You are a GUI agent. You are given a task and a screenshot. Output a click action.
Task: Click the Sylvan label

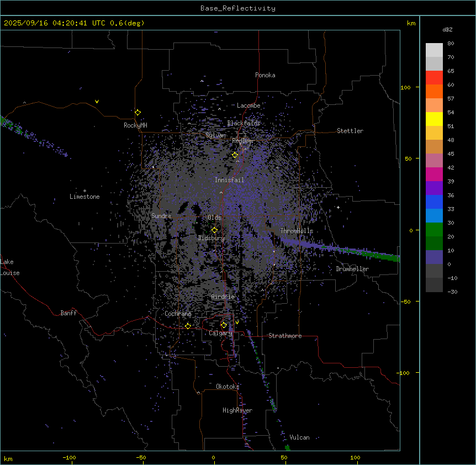(x=215, y=135)
